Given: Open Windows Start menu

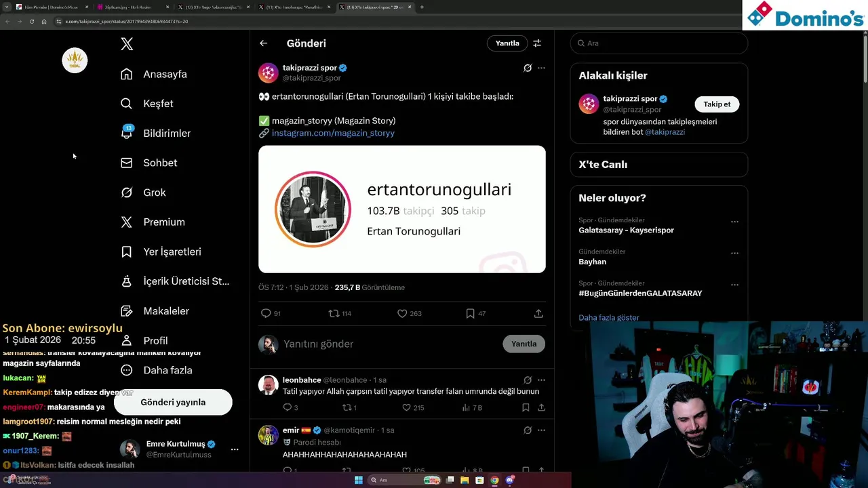Looking at the screenshot, I should (x=359, y=480).
